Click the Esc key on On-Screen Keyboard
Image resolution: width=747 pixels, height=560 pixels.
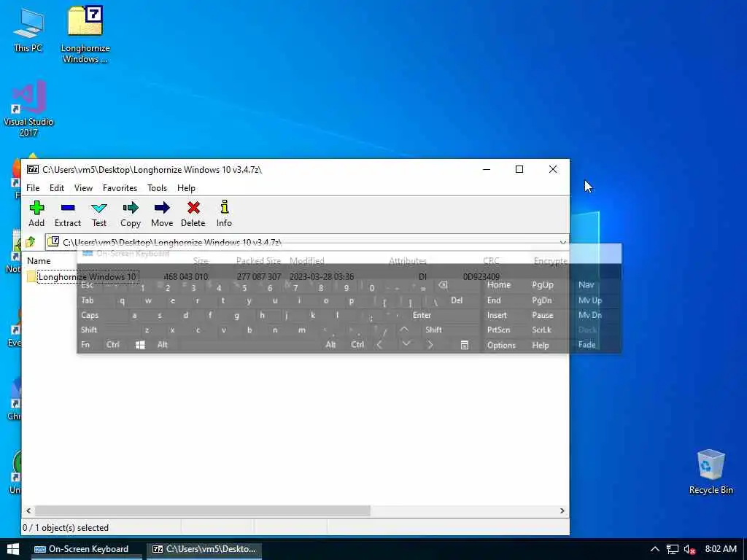(88, 285)
